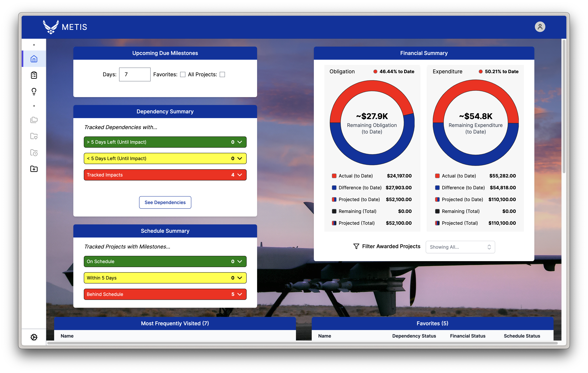
Task: Click the See Dependencies button
Action: click(x=165, y=202)
